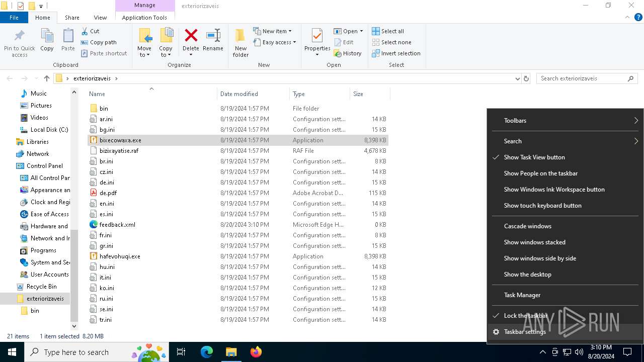The image size is (644, 362).
Task: Click Select all
Action: [388, 31]
